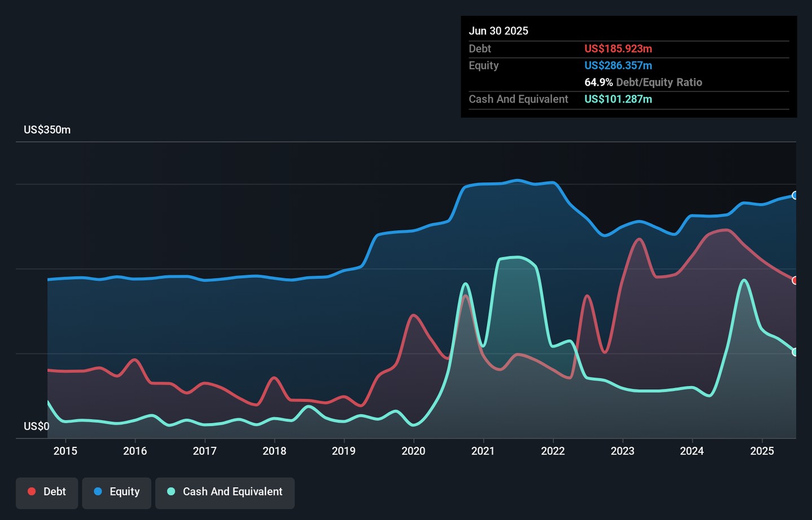Select the teal Cash endpoint marker on chart
The width and height of the screenshot is (812, 520).
coord(795,352)
